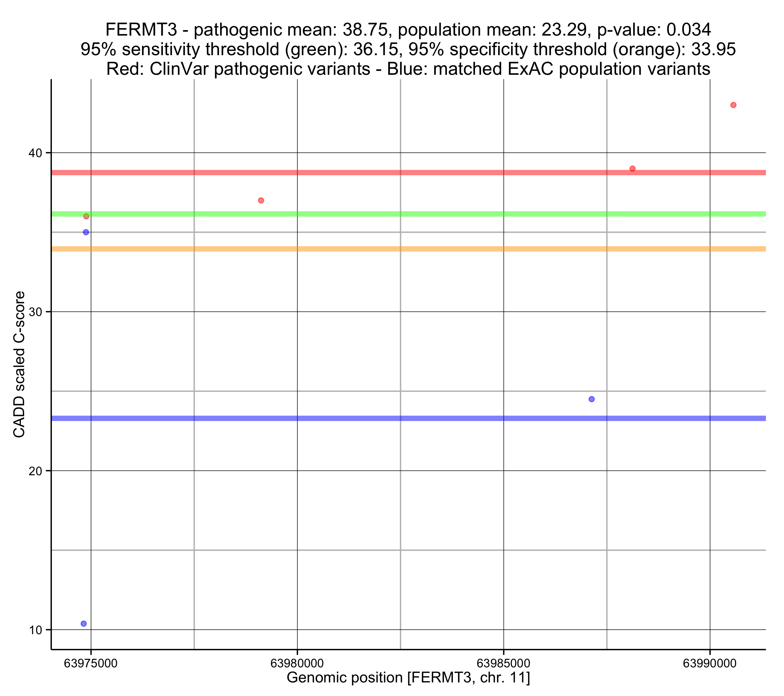Click the red point near the red mean line
Screen dimensions: 784x696
pyautogui.click(x=633, y=169)
